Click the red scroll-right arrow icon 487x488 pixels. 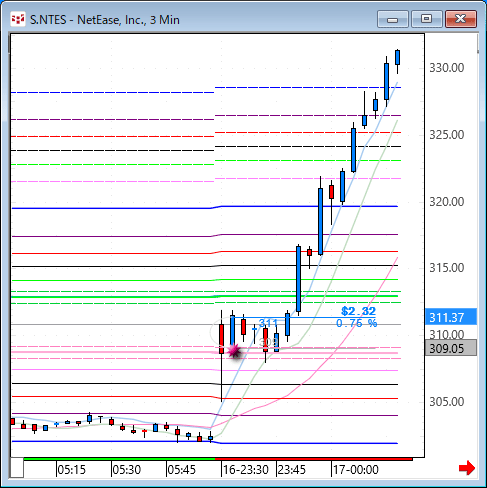(467, 468)
